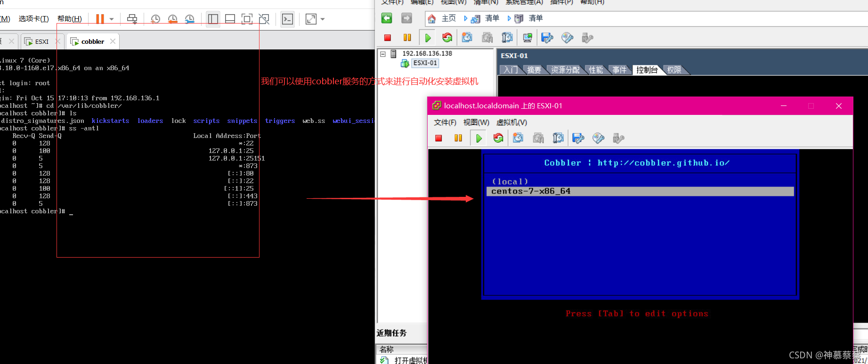The image size is (868, 364).
Task: Switch to the ESXI tab in Workstation
Action: click(41, 41)
